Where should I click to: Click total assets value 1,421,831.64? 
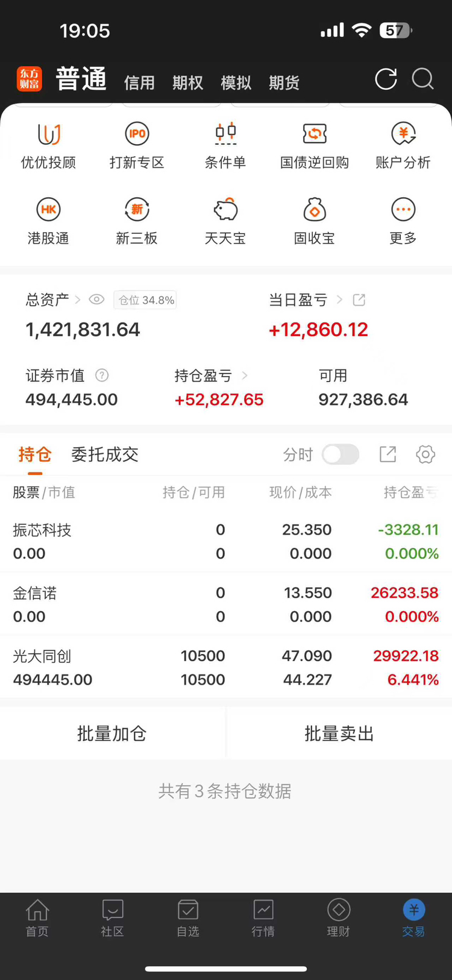[x=83, y=330]
